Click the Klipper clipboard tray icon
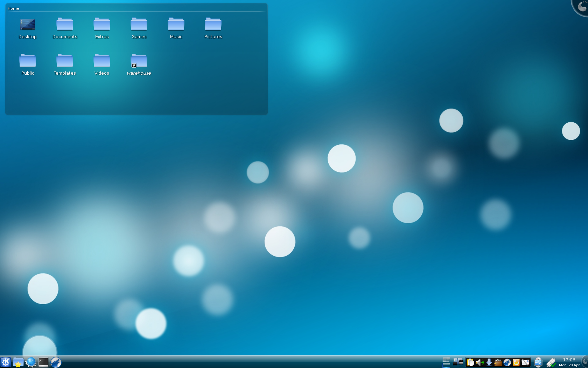The width and height of the screenshot is (588, 368). [x=471, y=362]
